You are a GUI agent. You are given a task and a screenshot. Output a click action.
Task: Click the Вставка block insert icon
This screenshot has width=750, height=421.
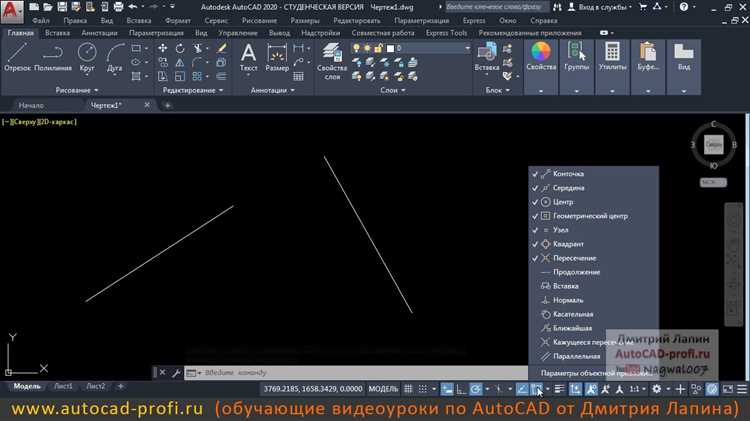click(486, 56)
